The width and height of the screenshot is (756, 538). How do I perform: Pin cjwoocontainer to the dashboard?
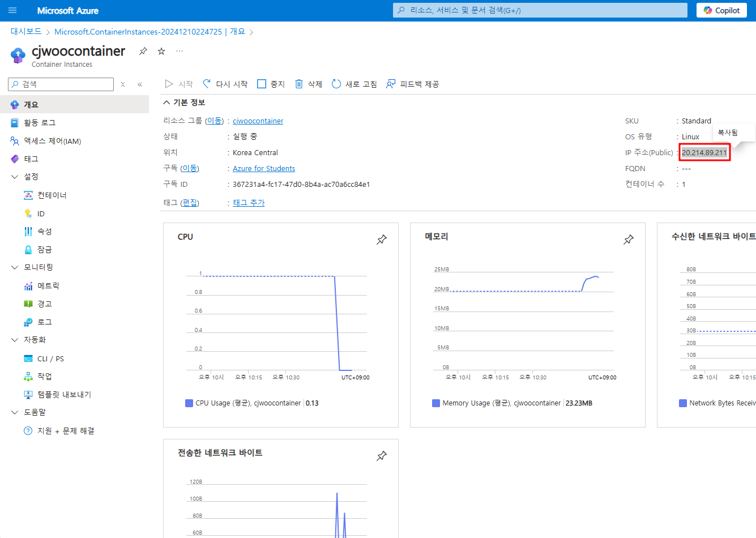coord(143,51)
